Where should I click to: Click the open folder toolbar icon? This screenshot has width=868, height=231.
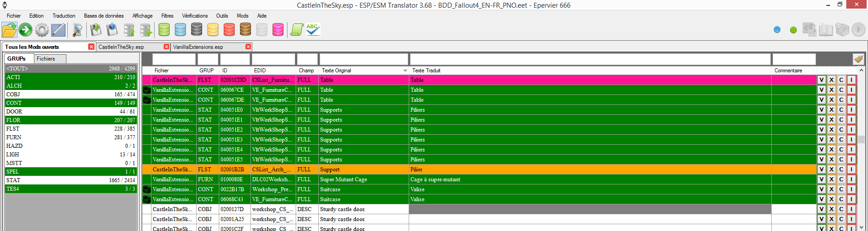[9, 30]
